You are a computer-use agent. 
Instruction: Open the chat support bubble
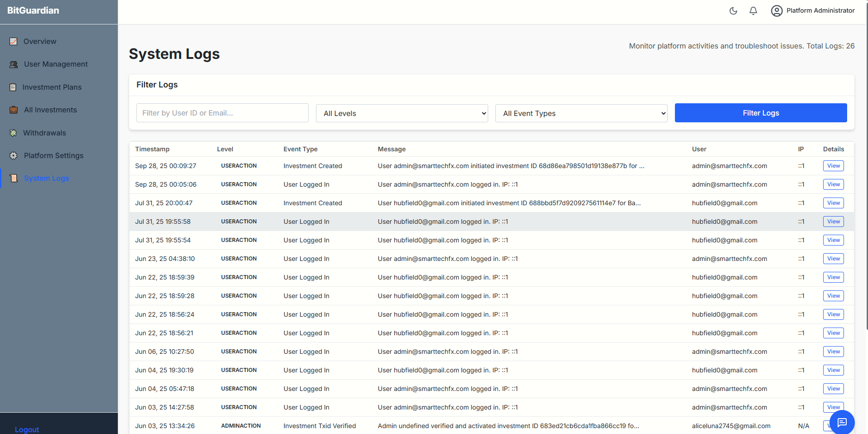(x=842, y=422)
